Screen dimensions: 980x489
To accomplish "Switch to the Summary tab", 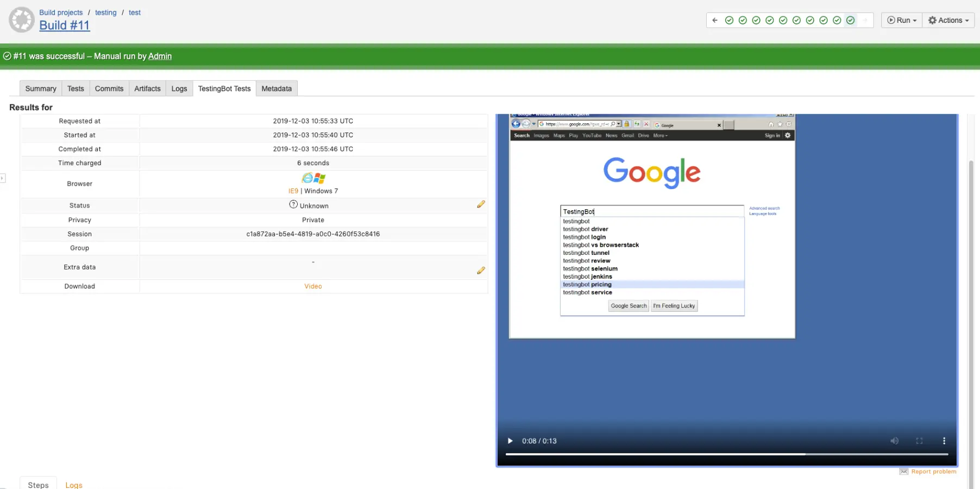I will (41, 89).
